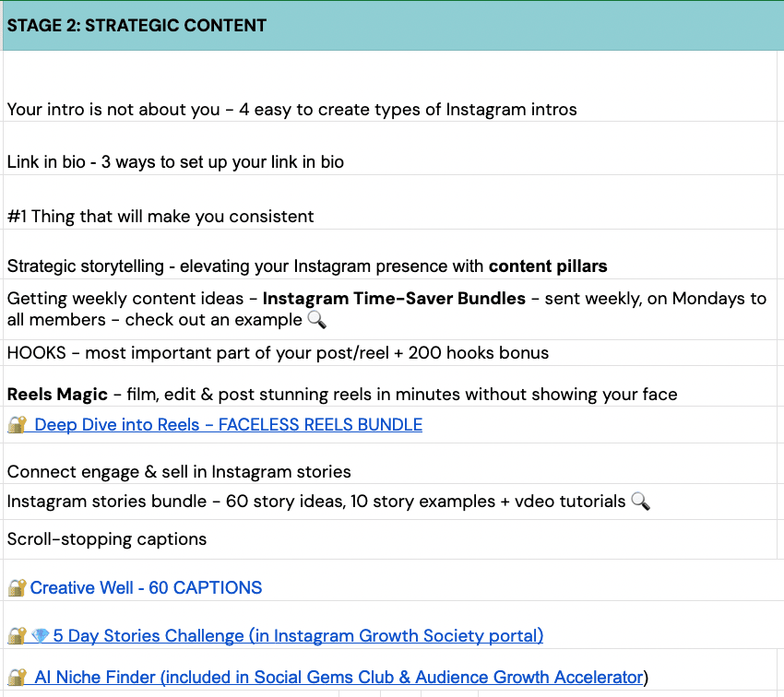Viewport: 784px width, 697px height.
Task: Select the 'Your intro is not about you' row
Action: click(291, 110)
